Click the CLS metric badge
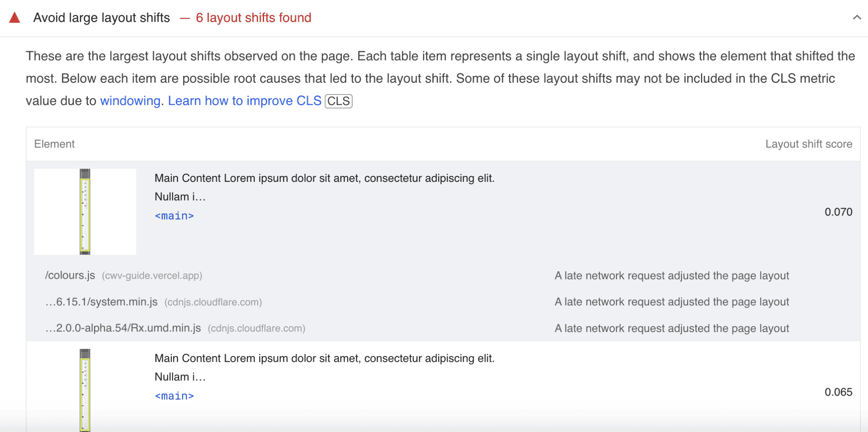 [x=338, y=101]
